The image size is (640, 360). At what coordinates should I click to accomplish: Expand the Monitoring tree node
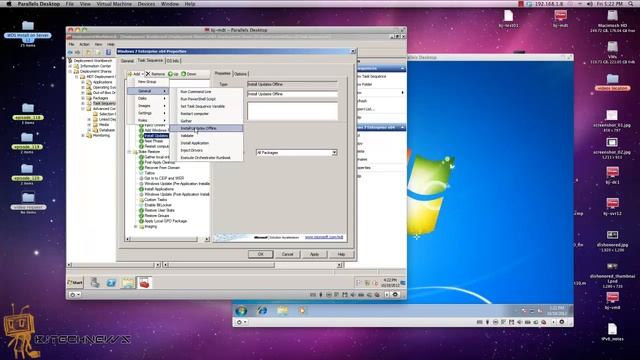pyautogui.click(x=83, y=135)
